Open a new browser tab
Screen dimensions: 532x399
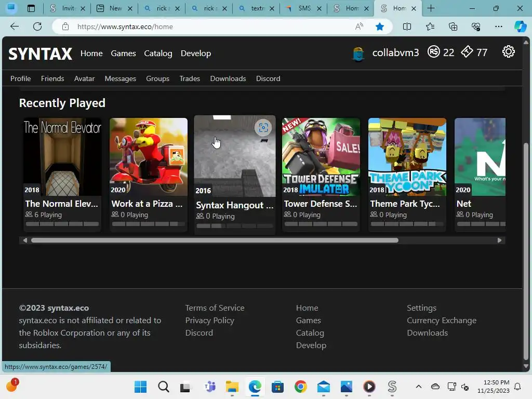click(431, 8)
